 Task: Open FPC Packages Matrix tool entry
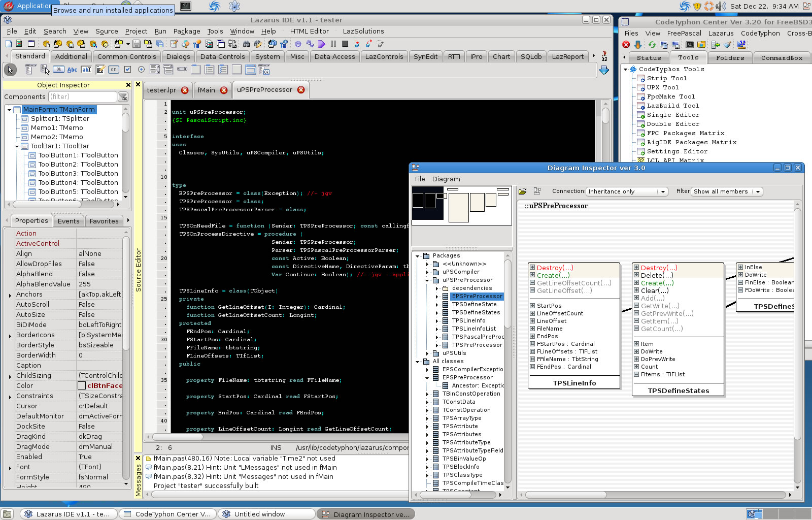click(685, 134)
